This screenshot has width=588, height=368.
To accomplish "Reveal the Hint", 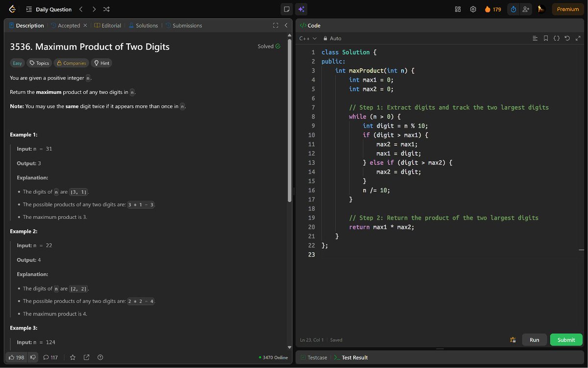I will coord(101,63).
